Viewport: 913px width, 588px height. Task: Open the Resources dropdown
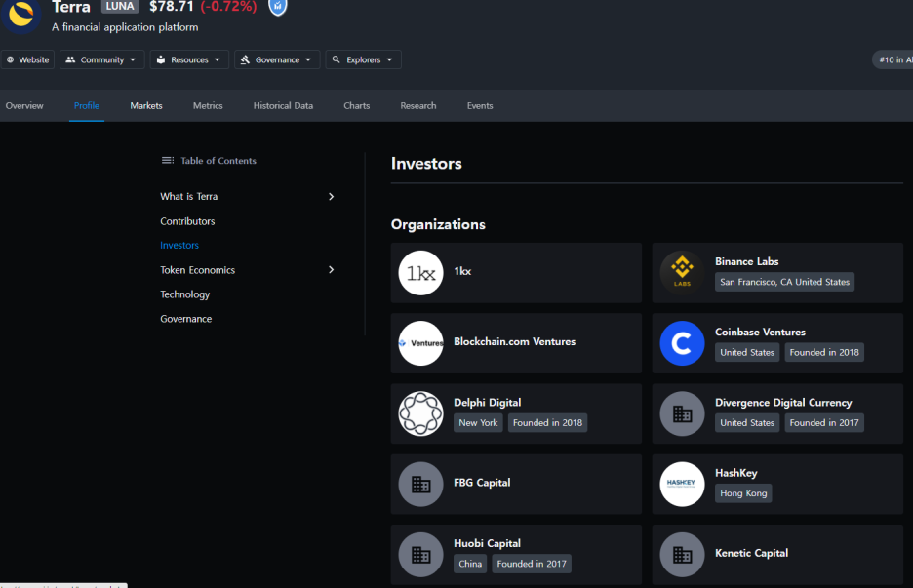[189, 59]
